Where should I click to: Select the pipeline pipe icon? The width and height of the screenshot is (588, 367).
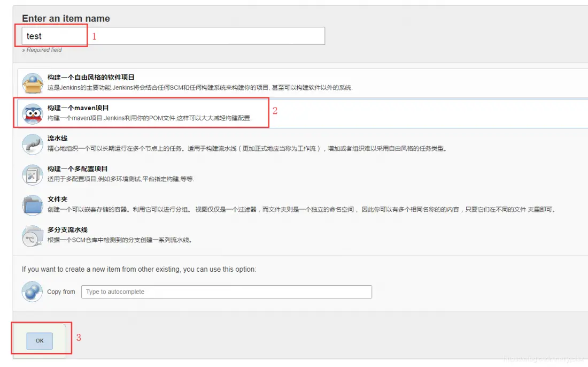(33, 144)
